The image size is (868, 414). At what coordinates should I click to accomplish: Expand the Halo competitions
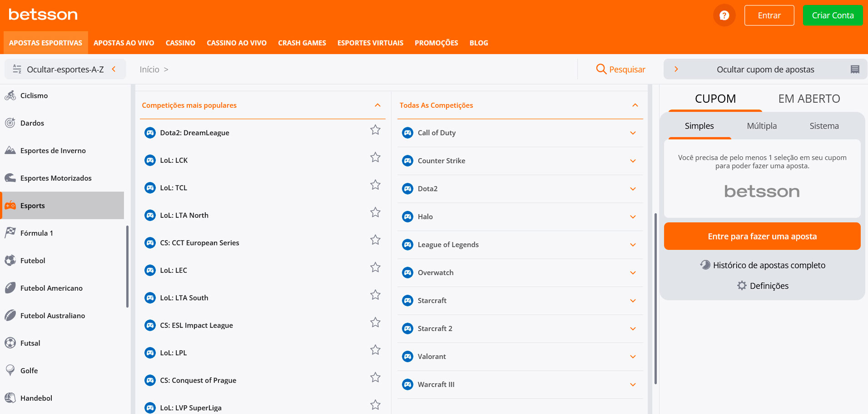point(633,217)
